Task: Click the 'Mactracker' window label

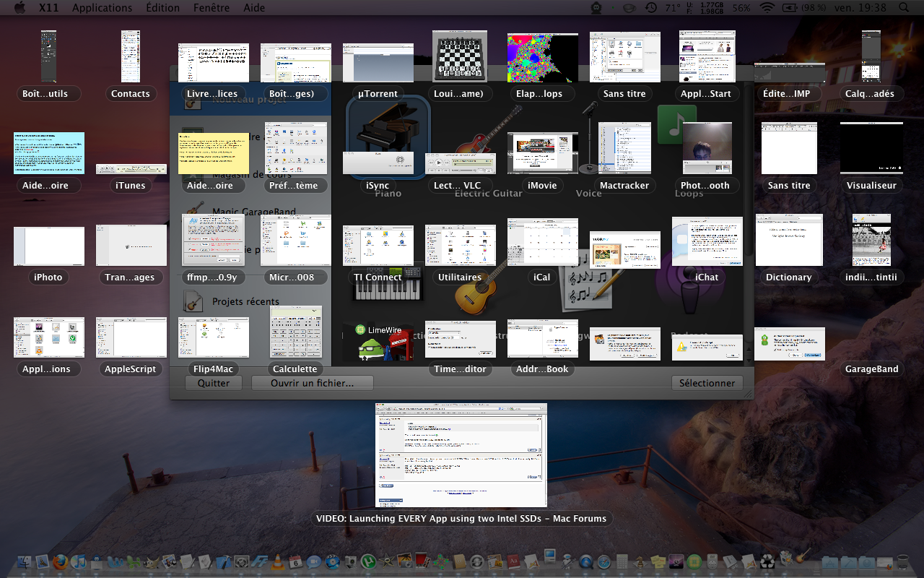Action: coord(624,186)
